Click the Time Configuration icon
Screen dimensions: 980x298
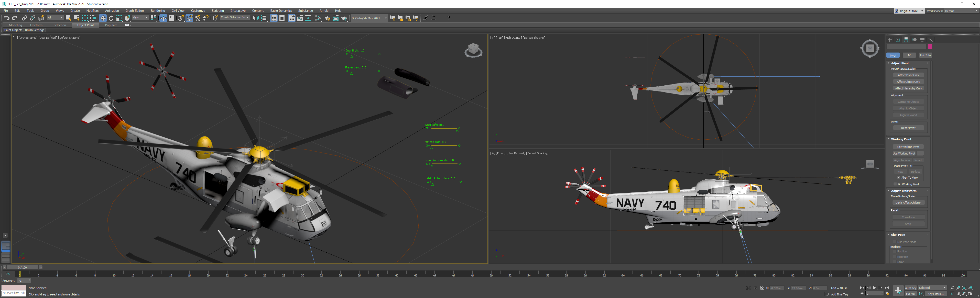coord(887,294)
